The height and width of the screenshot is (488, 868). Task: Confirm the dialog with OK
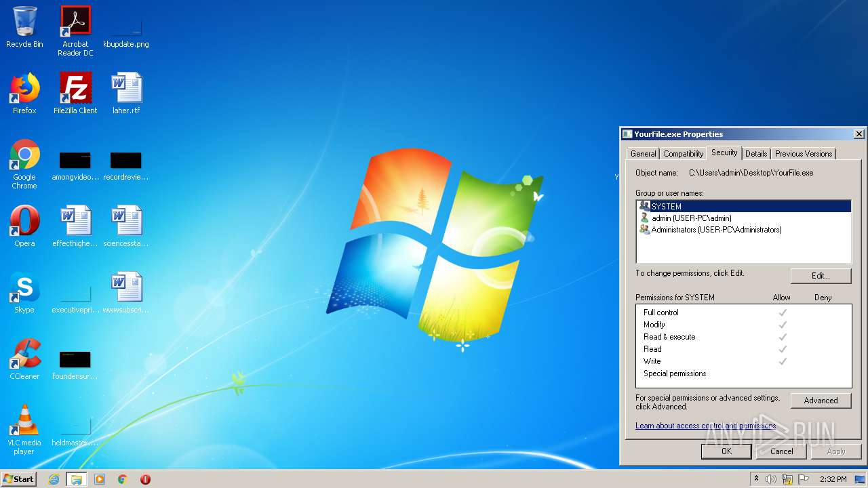pyautogui.click(x=726, y=451)
